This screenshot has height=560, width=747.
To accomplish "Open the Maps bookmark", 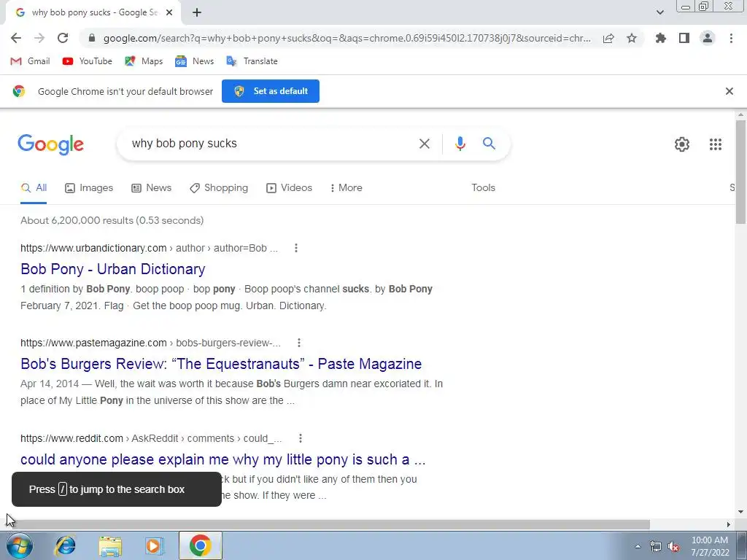I will [144, 61].
